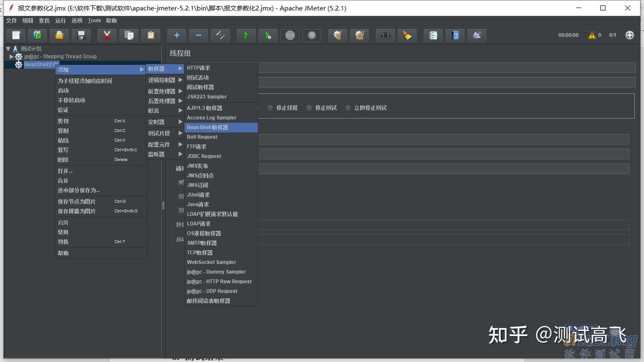Expand all nodes with plus icon
The image size is (644, 362).
point(177,35)
